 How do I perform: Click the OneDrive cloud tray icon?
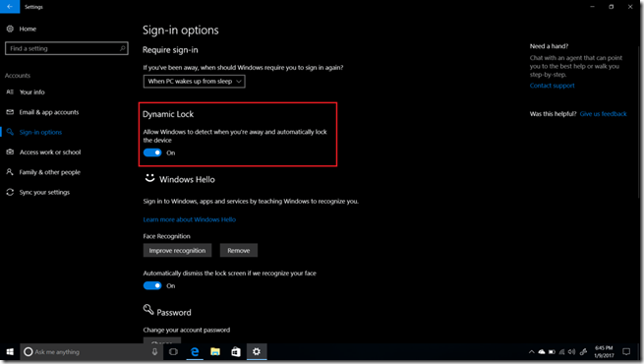[x=542, y=351]
